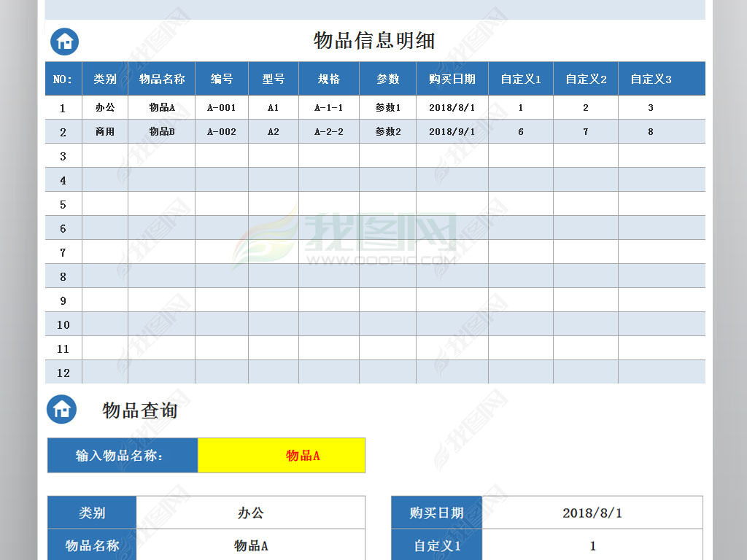This screenshot has height=560, width=747.
Task: Click the 输入物品名称 label button
Action: [122, 455]
